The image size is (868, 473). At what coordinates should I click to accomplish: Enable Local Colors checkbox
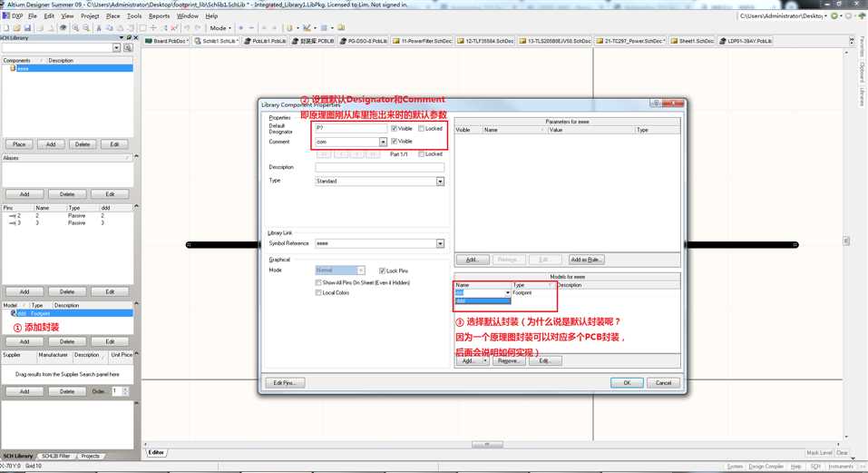pos(318,292)
